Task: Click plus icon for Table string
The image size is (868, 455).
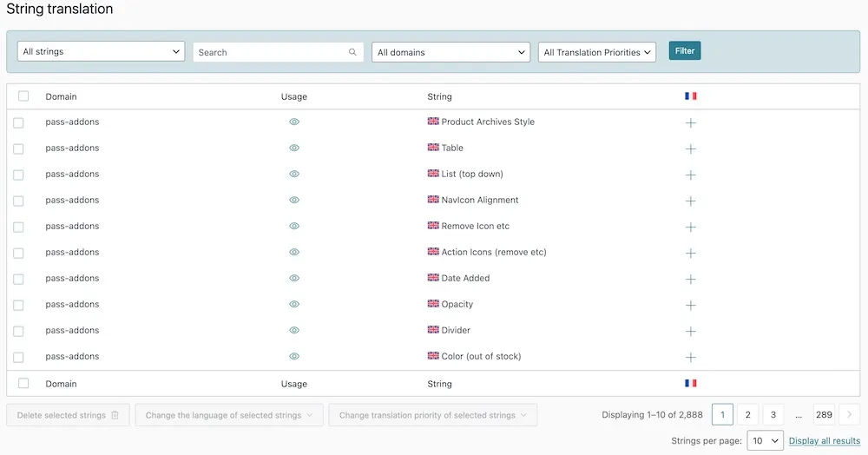Action: tap(691, 148)
